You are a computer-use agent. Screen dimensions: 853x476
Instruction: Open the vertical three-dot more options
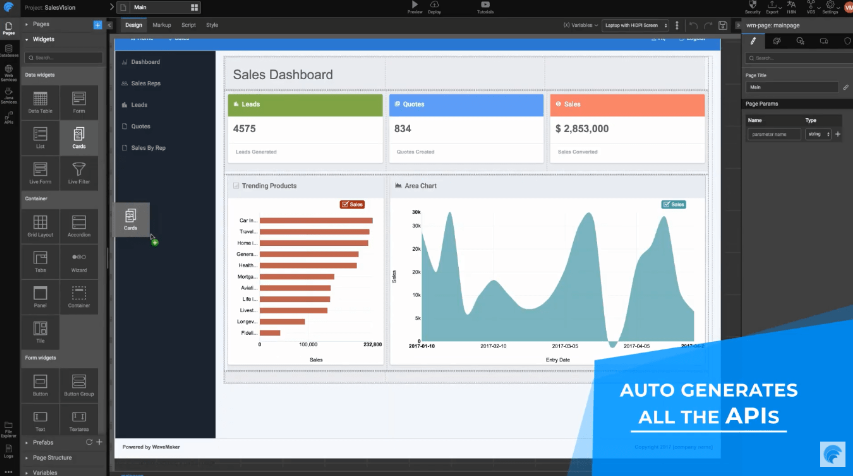pyautogui.click(x=677, y=25)
